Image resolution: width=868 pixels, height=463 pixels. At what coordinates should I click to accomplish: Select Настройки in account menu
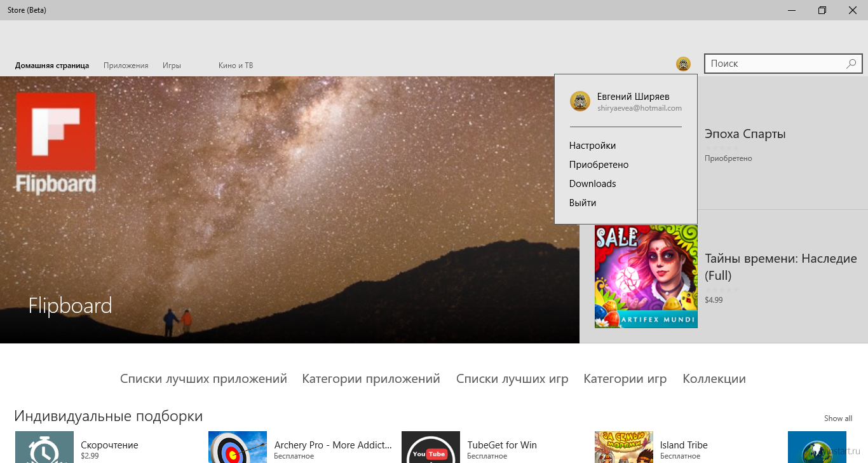pos(592,146)
